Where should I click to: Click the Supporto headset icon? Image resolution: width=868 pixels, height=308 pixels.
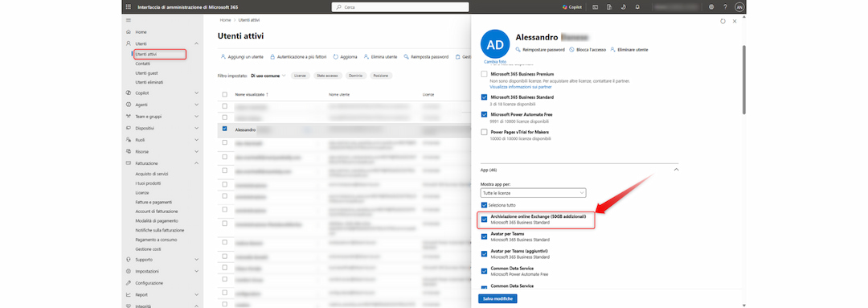[x=129, y=259]
